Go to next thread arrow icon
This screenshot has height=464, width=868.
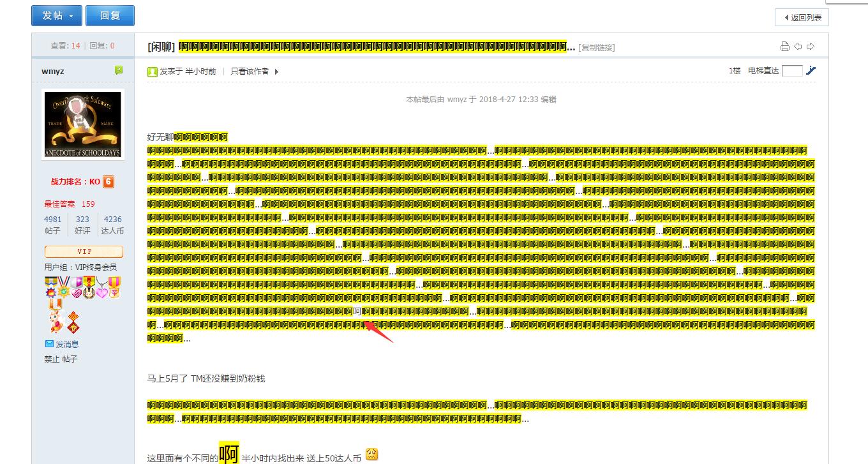point(811,47)
